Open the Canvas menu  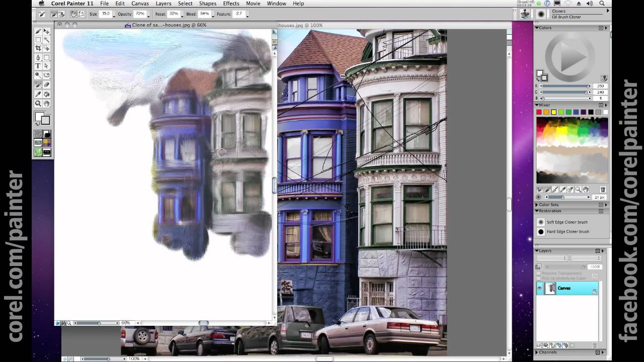pos(140,4)
